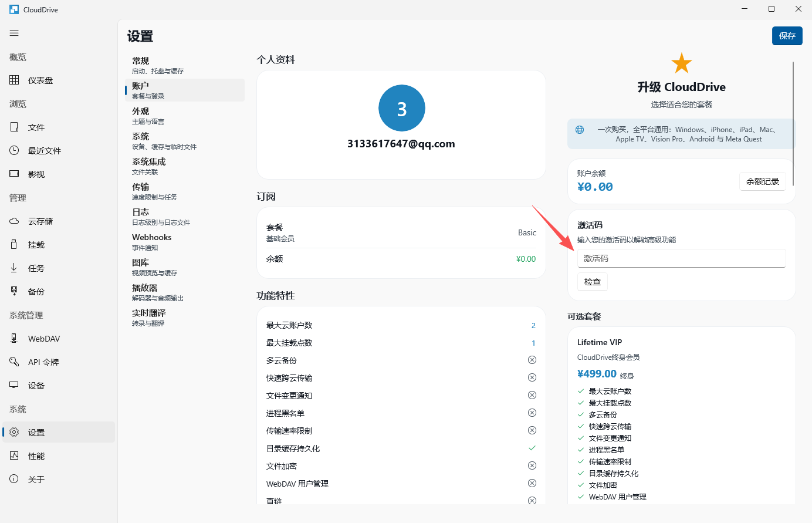The width and height of the screenshot is (812, 523).
Task: Click the CloudDrive app logo in title bar
Action: (14, 9)
